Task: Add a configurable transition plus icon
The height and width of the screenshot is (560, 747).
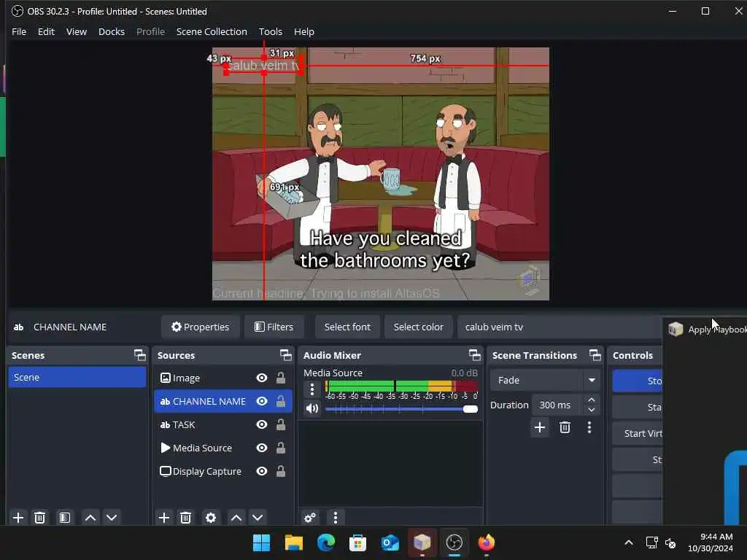Action: [540, 427]
